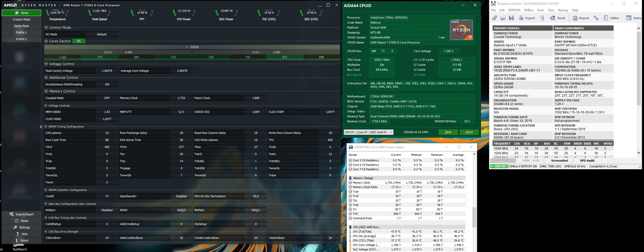The width and height of the screenshot is (644, 252).
Task: Collapse the Control Mode section
Action: 46,27
